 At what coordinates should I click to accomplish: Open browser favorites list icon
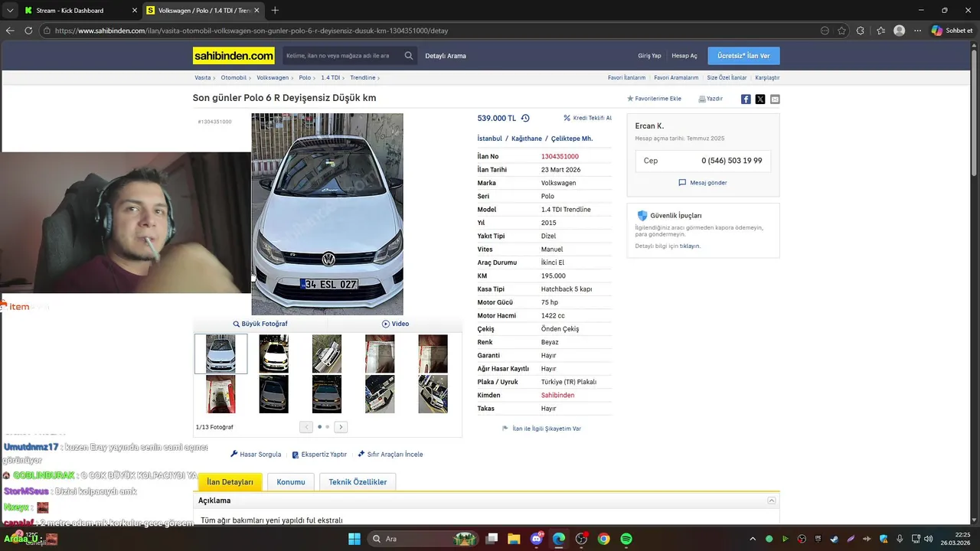(880, 31)
